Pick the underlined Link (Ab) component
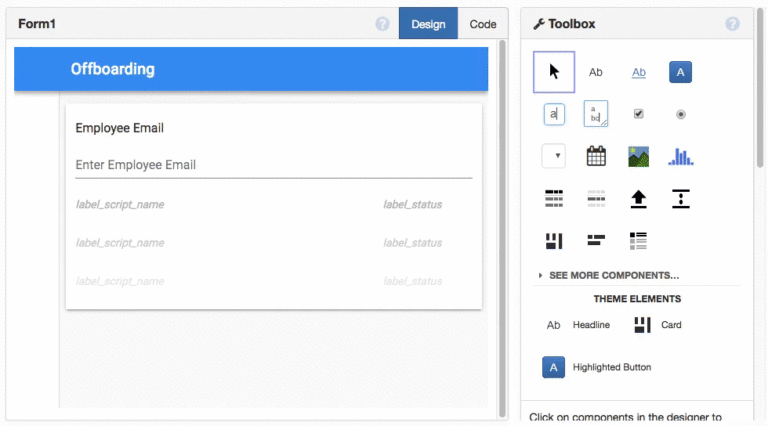Screen dimensions: 768x426 coord(638,72)
